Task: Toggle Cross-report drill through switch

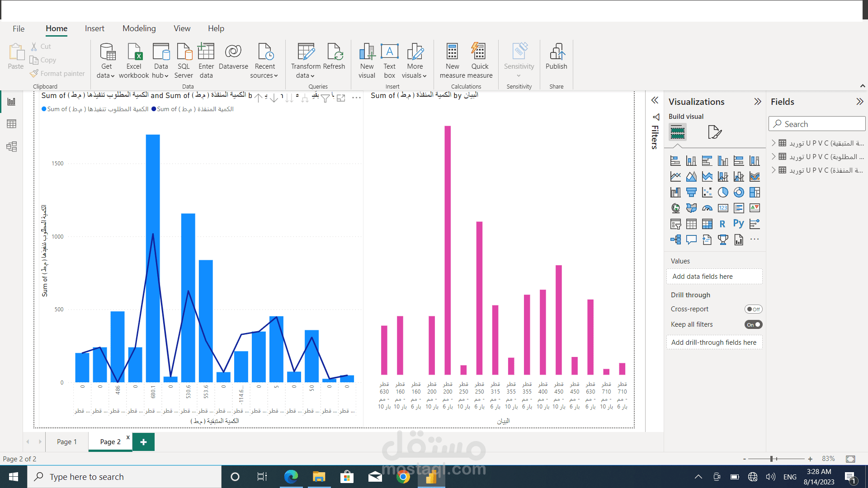Action: click(x=753, y=309)
